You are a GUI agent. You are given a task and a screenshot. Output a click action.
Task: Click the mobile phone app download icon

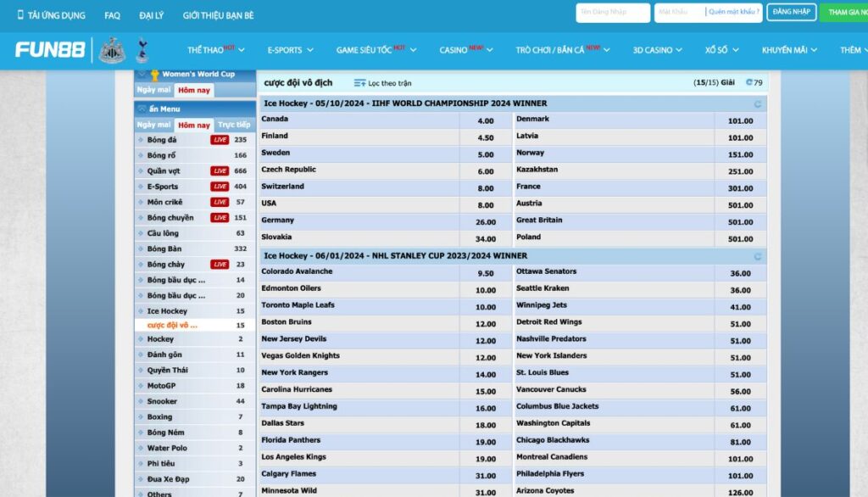(20, 15)
